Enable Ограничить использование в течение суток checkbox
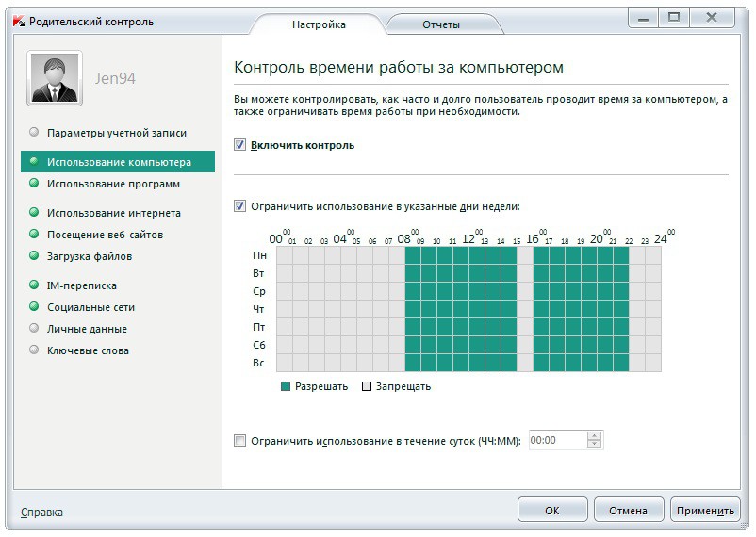Screen dimensions: 756x537 click(x=240, y=440)
